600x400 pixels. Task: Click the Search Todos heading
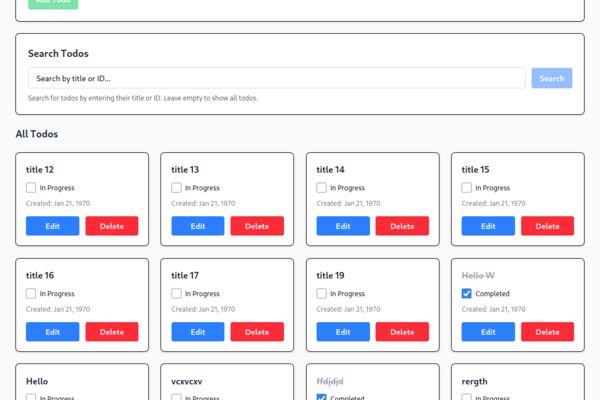pos(58,53)
